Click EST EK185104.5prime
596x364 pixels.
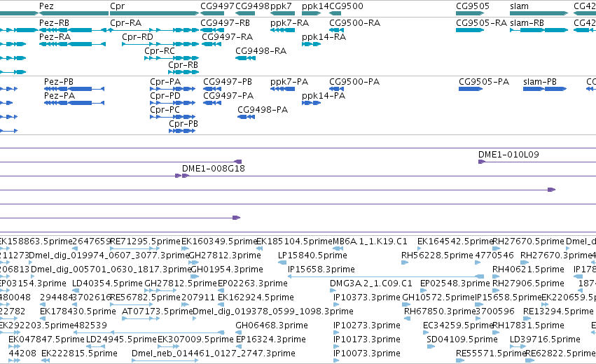coord(260,249)
